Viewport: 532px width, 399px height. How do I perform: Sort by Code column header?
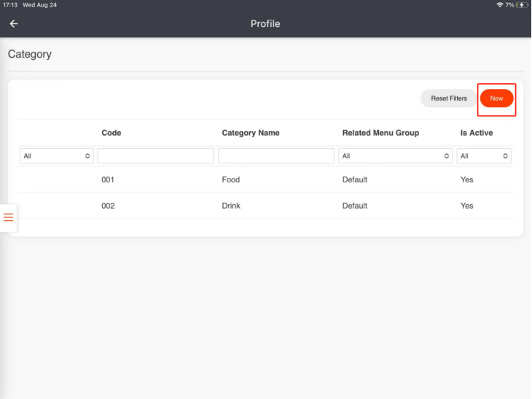[112, 133]
